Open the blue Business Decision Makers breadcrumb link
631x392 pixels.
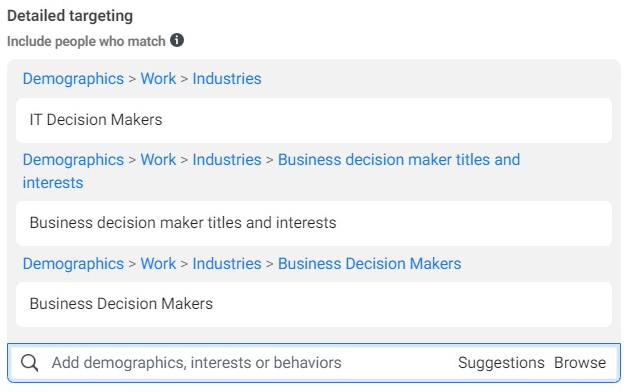tap(369, 264)
